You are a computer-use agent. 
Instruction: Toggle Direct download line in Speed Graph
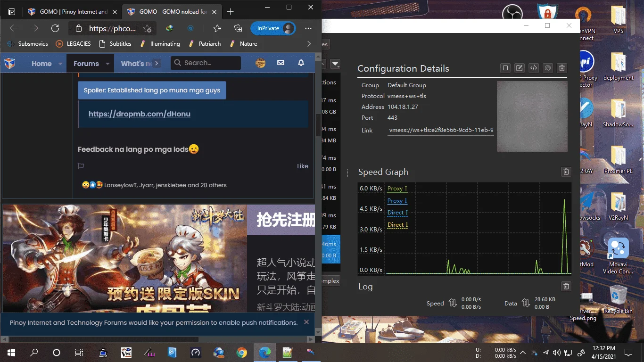(x=397, y=225)
